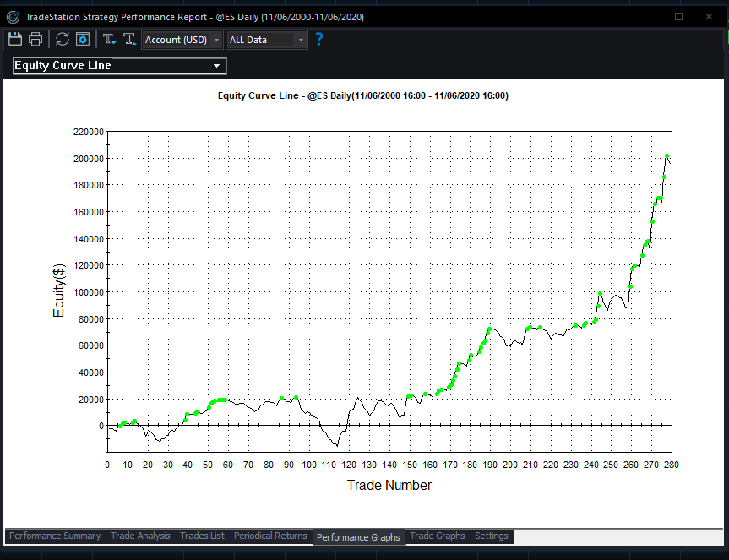The width and height of the screenshot is (729, 560).
Task: Select the Trade Graphs tab
Action: [x=437, y=536]
